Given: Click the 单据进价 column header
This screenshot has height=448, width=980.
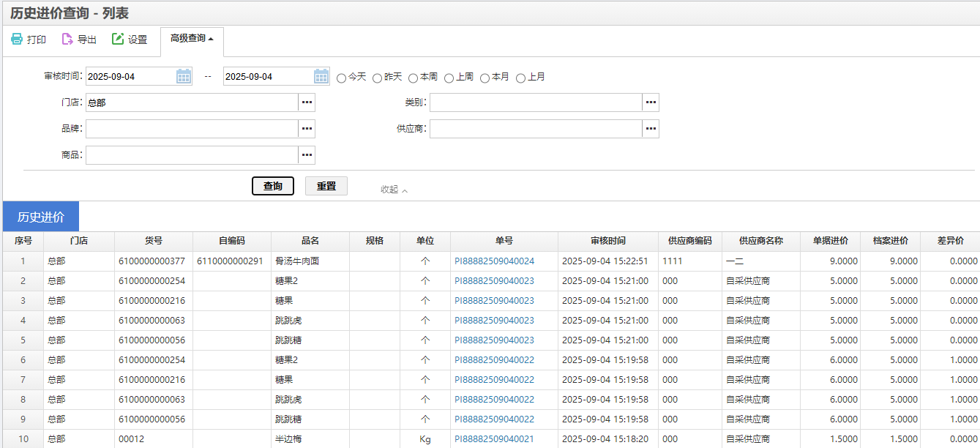Looking at the screenshot, I should click(x=831, y=242).
